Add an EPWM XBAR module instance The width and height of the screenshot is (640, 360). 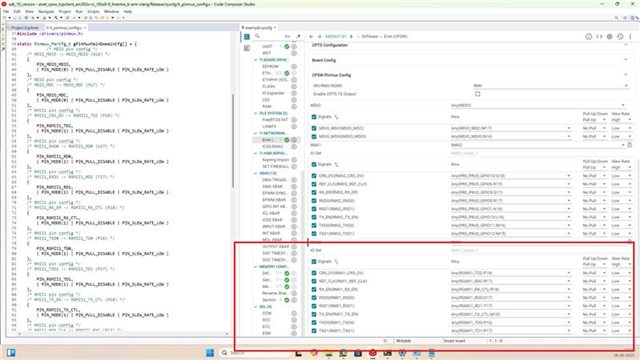[294, 200]
